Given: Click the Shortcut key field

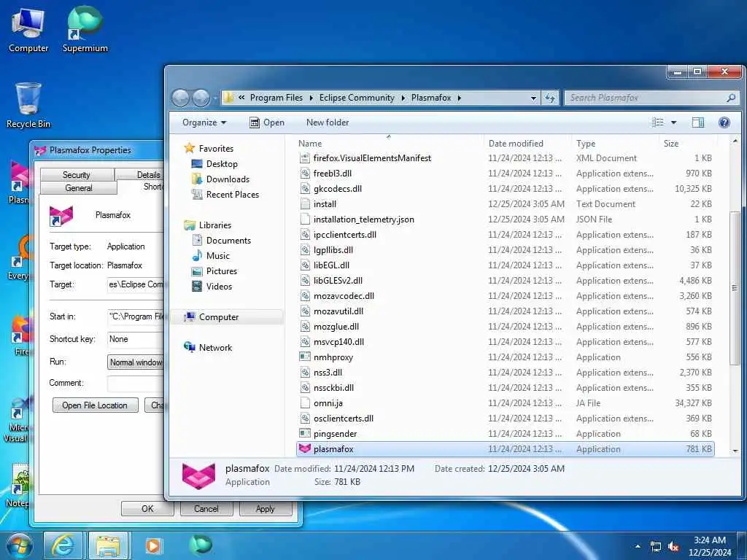Looking at the screenshot, I should (136, 339).
